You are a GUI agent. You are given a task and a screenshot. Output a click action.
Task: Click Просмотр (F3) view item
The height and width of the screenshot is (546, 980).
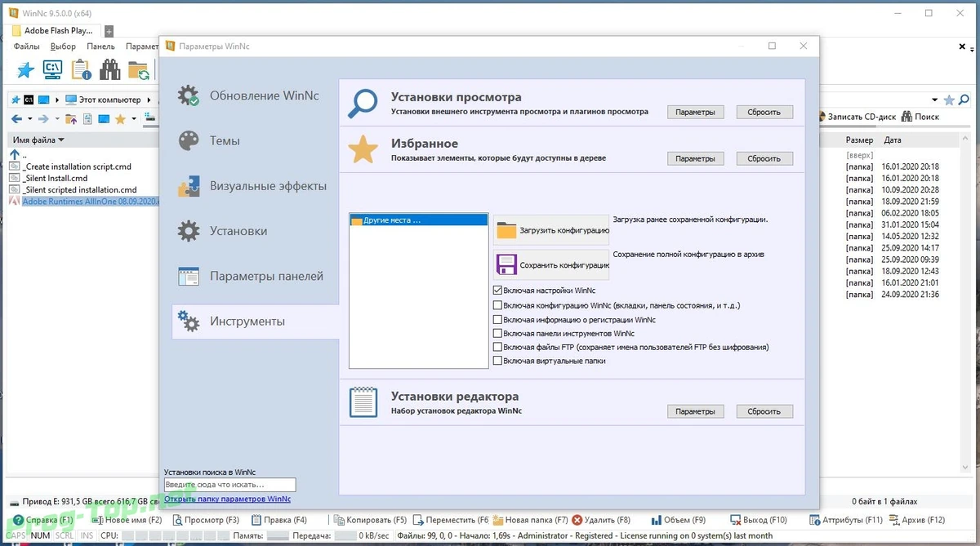[205, 520]
